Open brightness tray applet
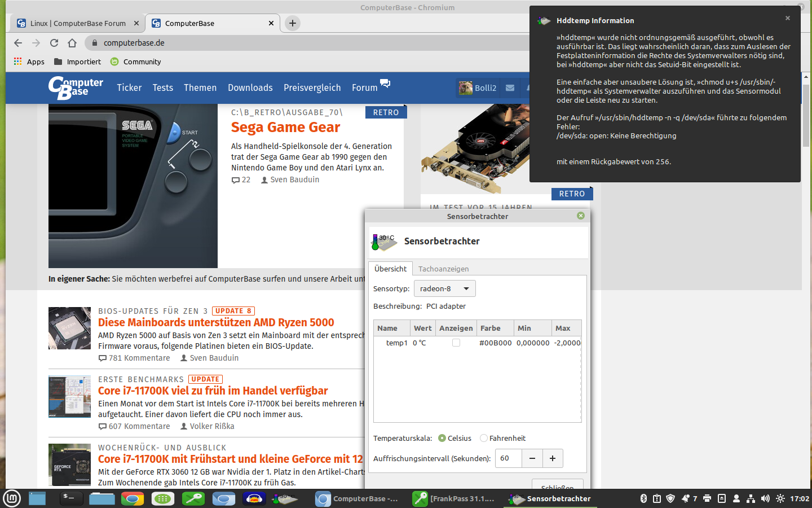812x508 pixels. [x=780, y=498]
